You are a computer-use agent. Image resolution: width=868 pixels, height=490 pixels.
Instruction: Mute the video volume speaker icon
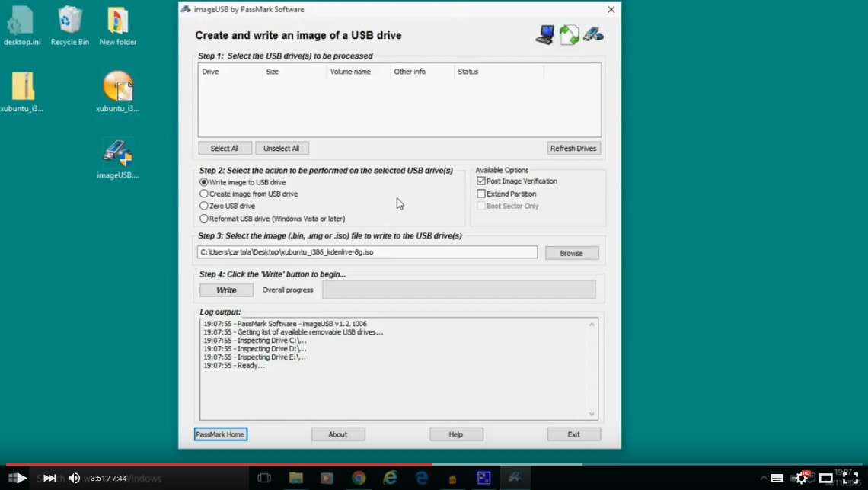(74, 478)
